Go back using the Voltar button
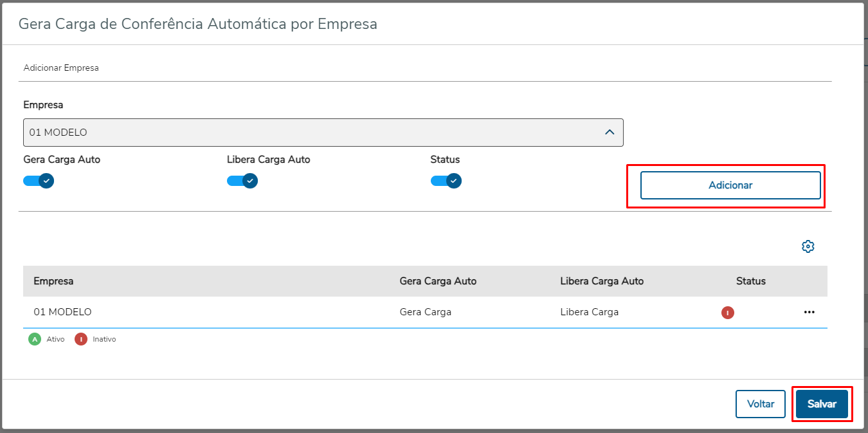This screenshot has width=868, height=433. [x=761, y=404]
